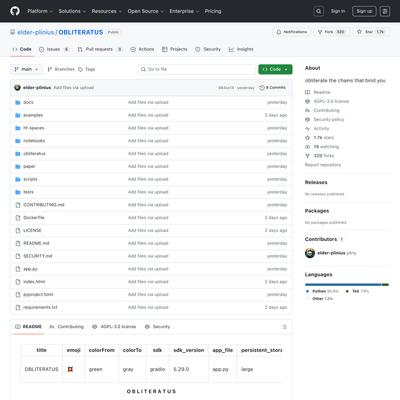Open the Solutions header menu
Screen dimensions: 400x400
pos(72,11)
